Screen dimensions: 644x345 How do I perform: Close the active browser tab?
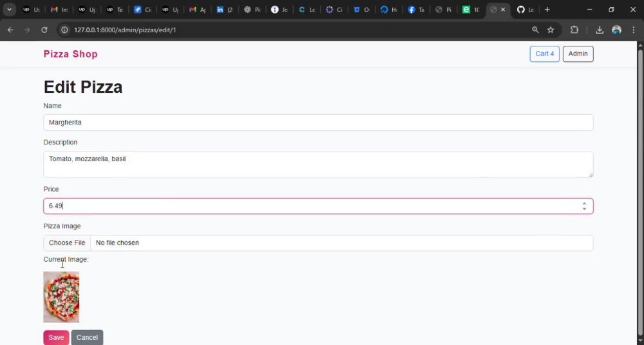tap(503, 10)
